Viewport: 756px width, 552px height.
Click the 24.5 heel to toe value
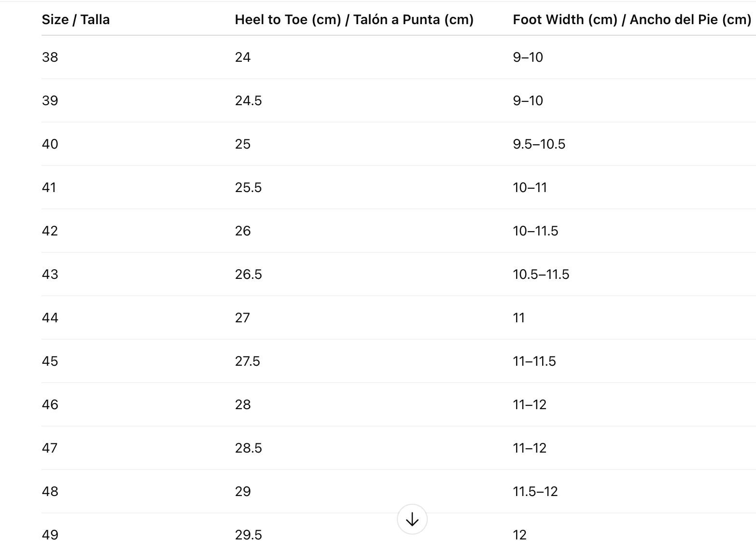click(x=248, y=101)
